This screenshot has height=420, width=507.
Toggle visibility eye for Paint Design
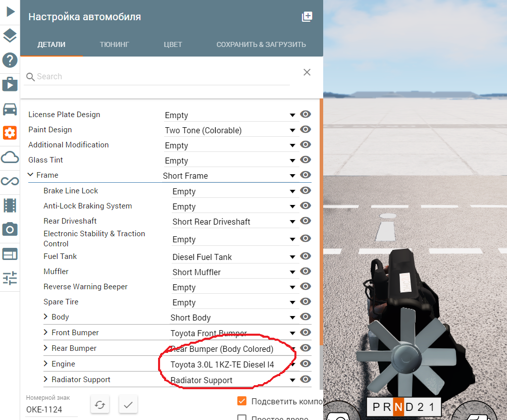(x=306, y=129)
